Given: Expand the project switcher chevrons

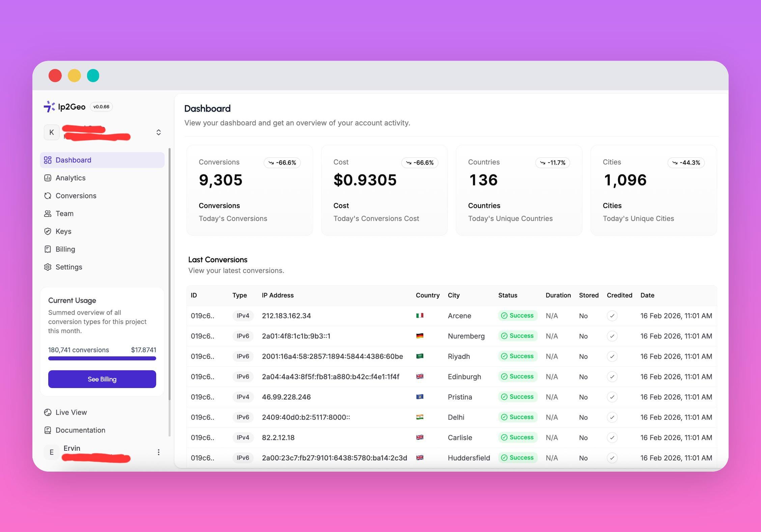Looking at the screenshot, I should coord(159,132).
